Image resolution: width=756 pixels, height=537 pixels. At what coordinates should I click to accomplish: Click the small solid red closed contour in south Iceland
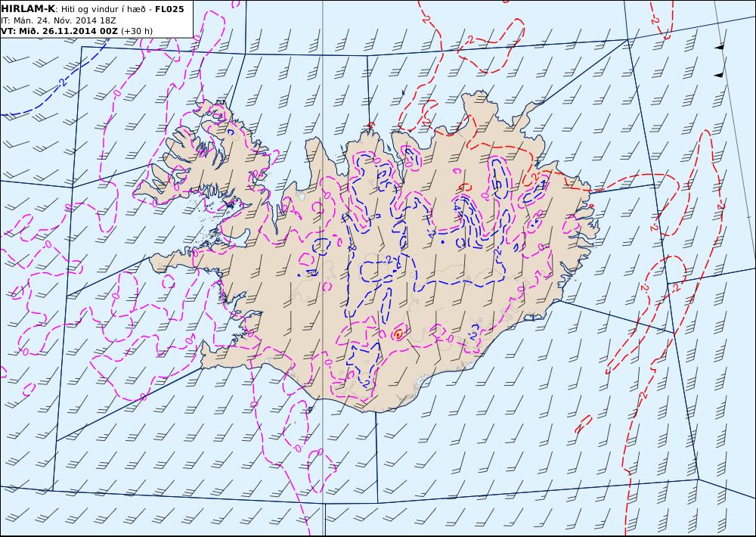click(398, 334)
